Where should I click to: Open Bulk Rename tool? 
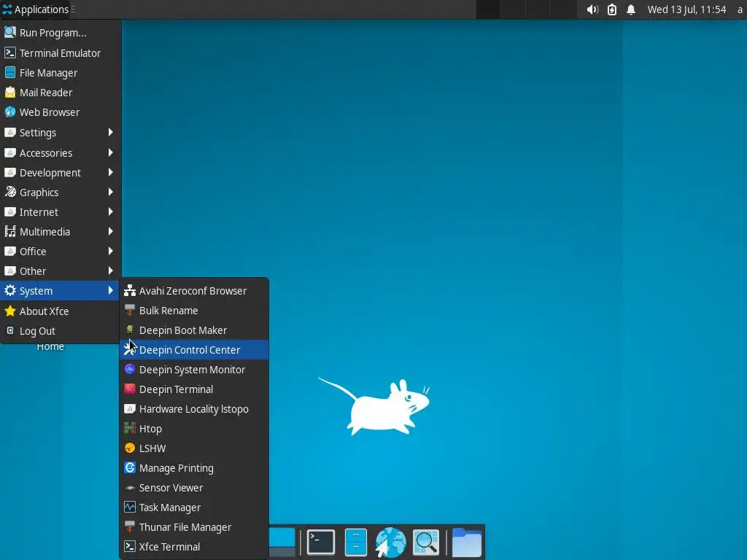(x=194, y=311)
